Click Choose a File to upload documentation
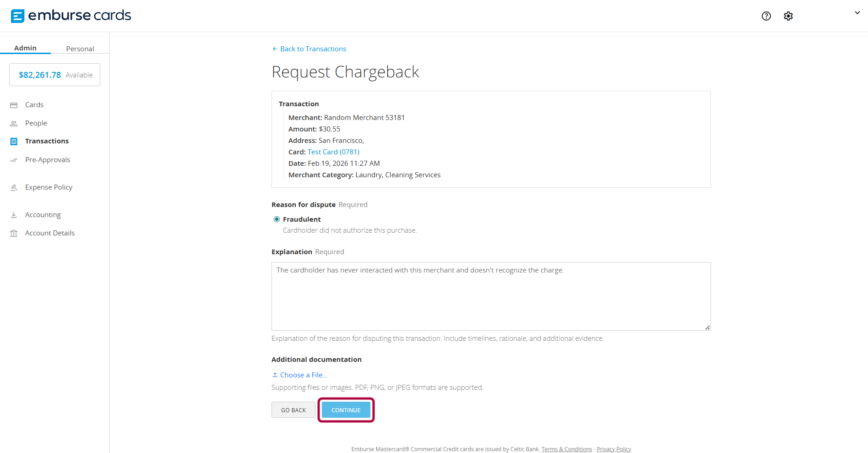This screenshot has height=453, width=868. [x=300, y=375]
